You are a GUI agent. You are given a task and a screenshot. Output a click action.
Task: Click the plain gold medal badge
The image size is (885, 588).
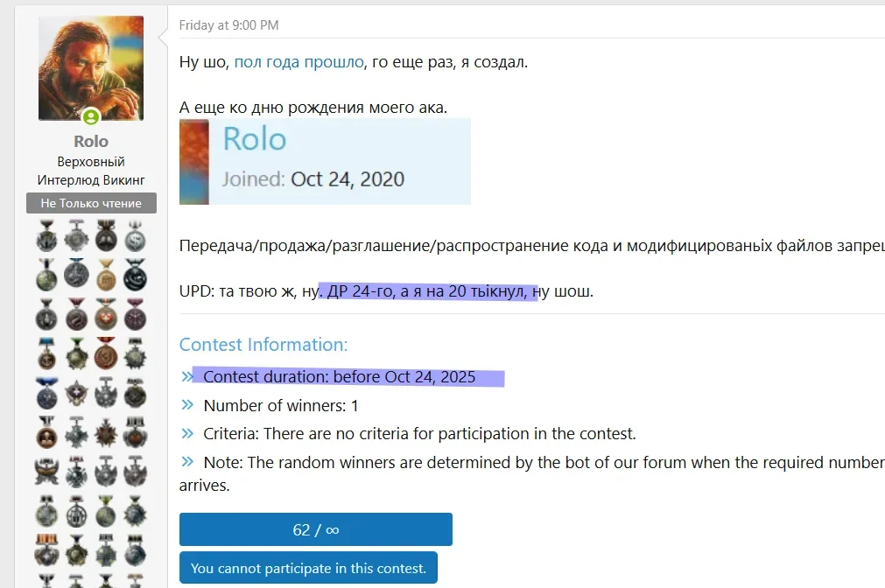click(106, 276)
